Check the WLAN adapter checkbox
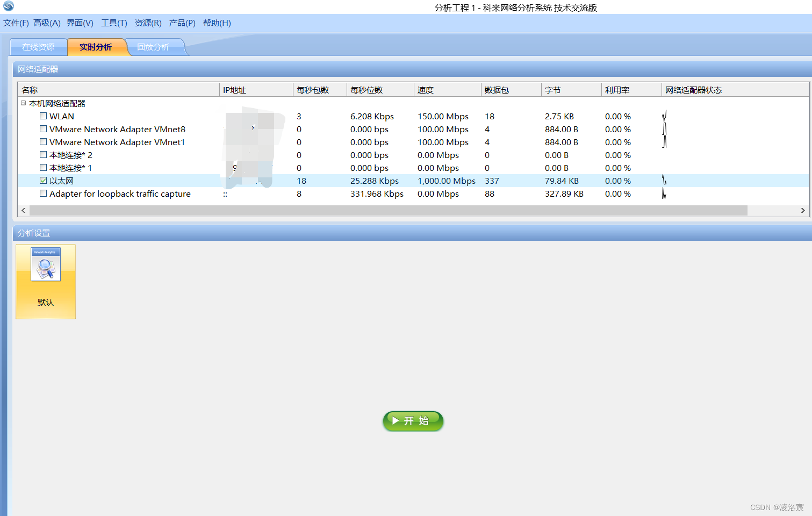Screen dimensions: 812x516 coord(43,116)
